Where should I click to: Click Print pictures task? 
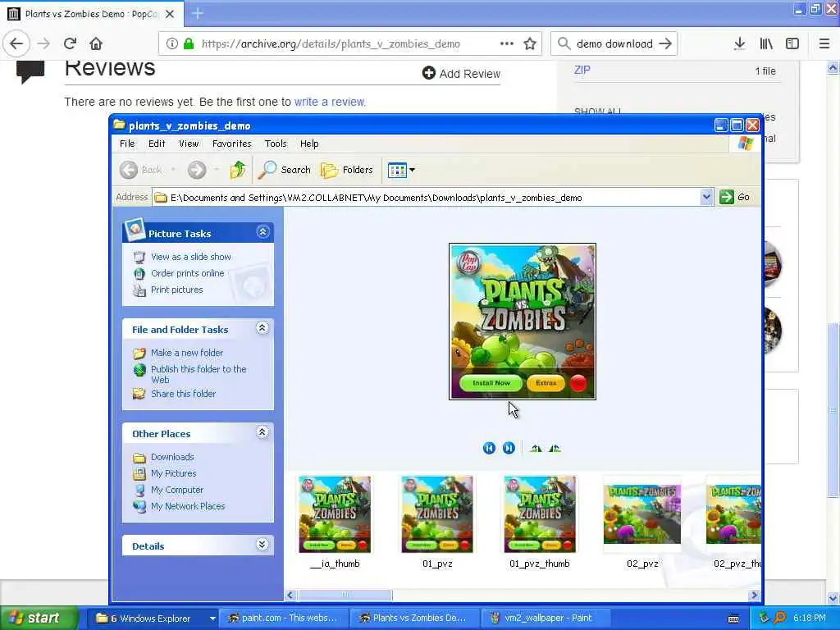pos(177,290)
